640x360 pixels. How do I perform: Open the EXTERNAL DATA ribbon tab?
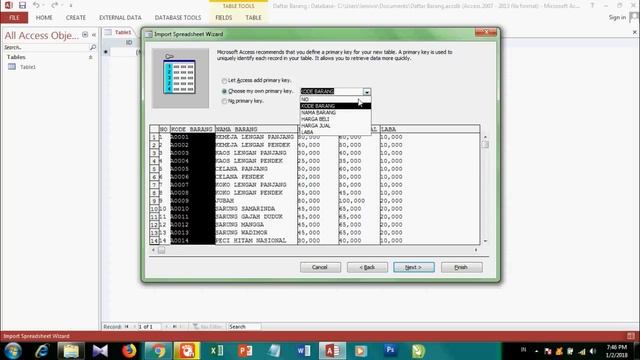120,18
